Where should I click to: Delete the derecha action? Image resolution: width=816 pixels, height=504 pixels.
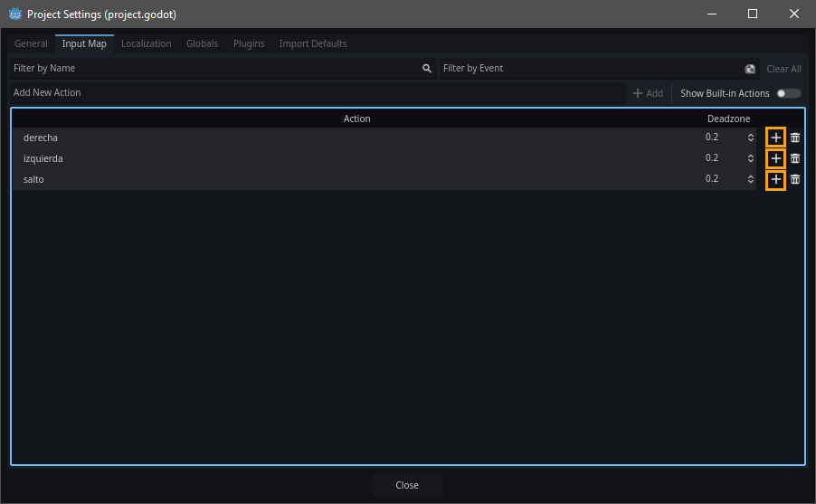(x=795, y=138)
